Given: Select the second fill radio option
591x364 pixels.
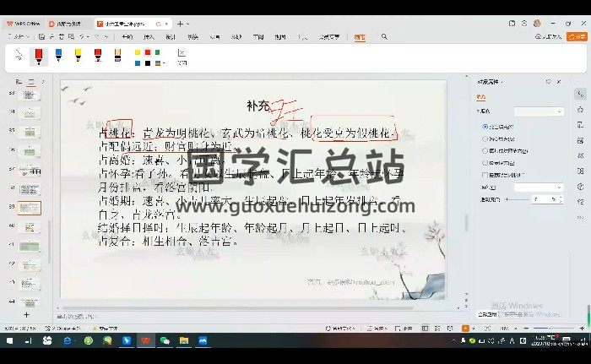Looking at the screenshot, I should 483,139.
